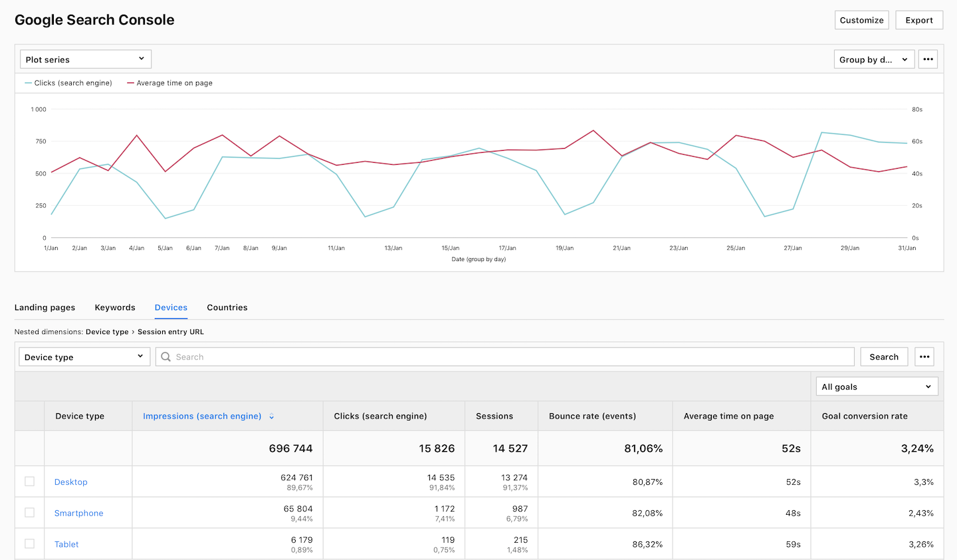The width and height of the screenshot is (957, 560).
Task: Tick the Smartphone row checkbox
Action: pos(29,513)
